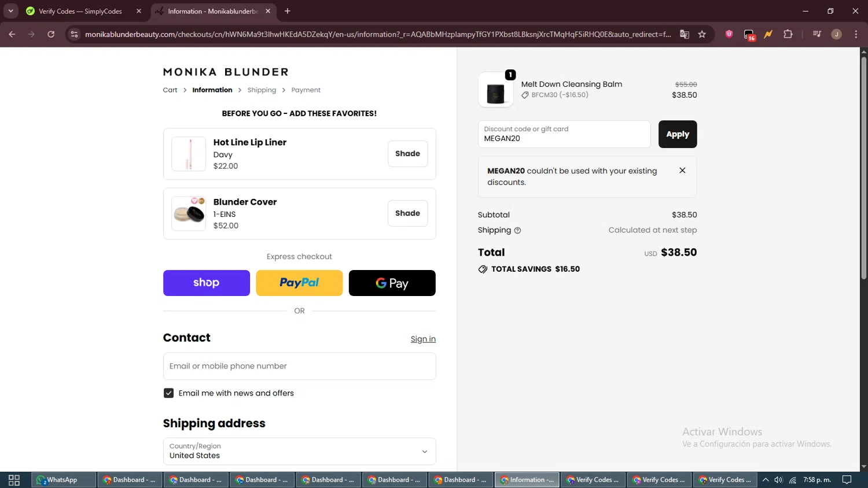
Task: Pay with Google Pay express button
Action: pyautogui.click(x=392, y=283)
